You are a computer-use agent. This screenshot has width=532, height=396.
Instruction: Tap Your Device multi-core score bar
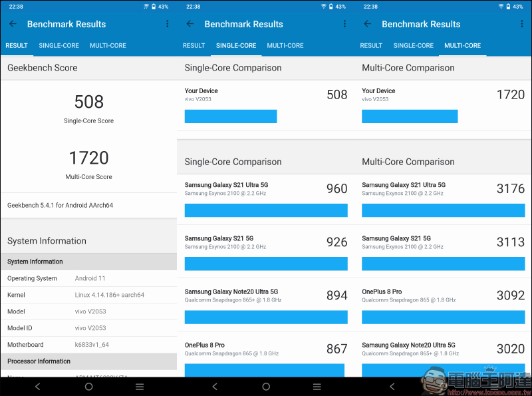(410, 116)
